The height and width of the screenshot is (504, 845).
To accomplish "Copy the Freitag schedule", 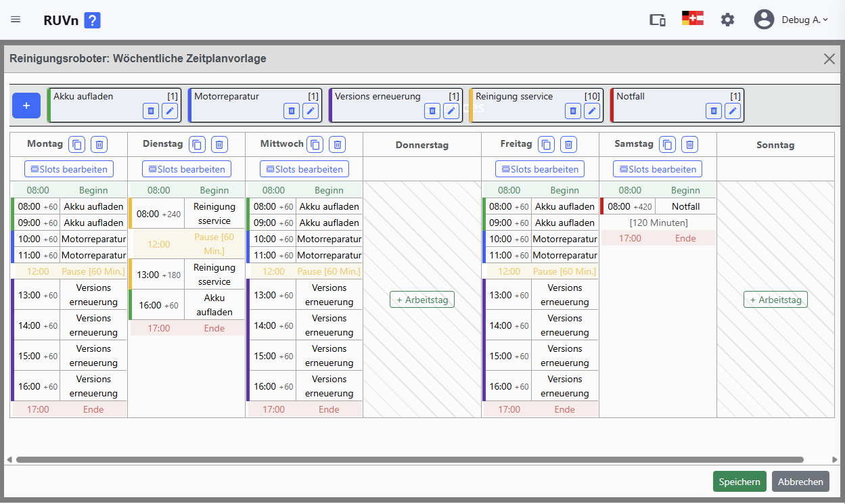I will 547,144.
